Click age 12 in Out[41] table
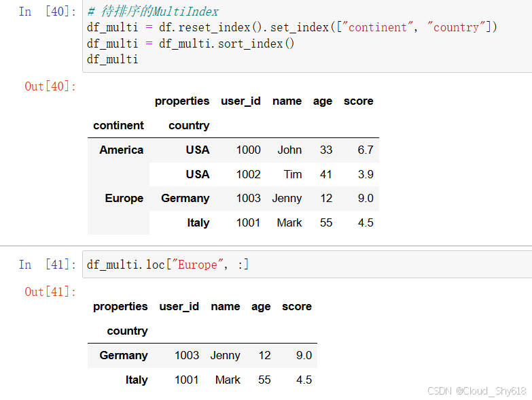The width and height of the screenshot is (532, 400). coord(265,356)
